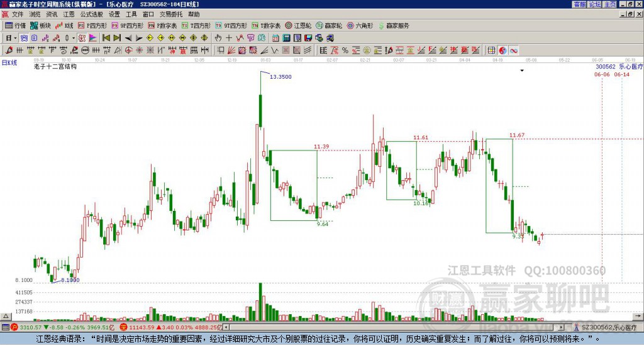Image resolution: width=644 pixels, height=345 pixels.
Task: Switch to K线 candlestick chart
Action: pos(64,25)
